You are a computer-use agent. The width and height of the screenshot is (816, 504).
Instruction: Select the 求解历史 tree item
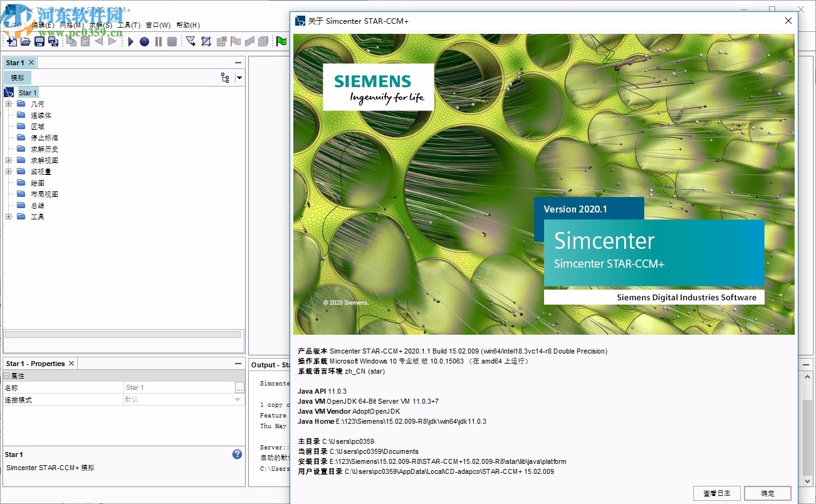[44, 149]
